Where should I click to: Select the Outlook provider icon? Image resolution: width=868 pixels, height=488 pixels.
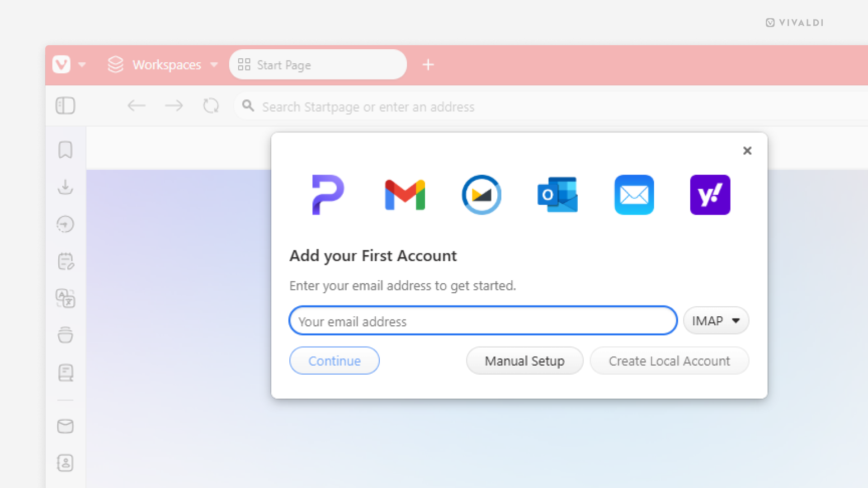click(x=557, y=195)
